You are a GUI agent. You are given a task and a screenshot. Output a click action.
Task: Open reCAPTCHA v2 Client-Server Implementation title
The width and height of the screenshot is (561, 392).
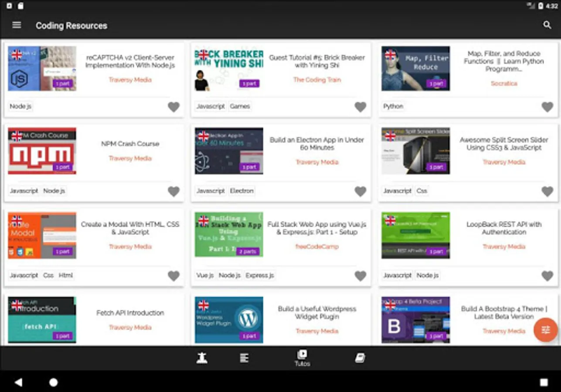pos(130,61)
